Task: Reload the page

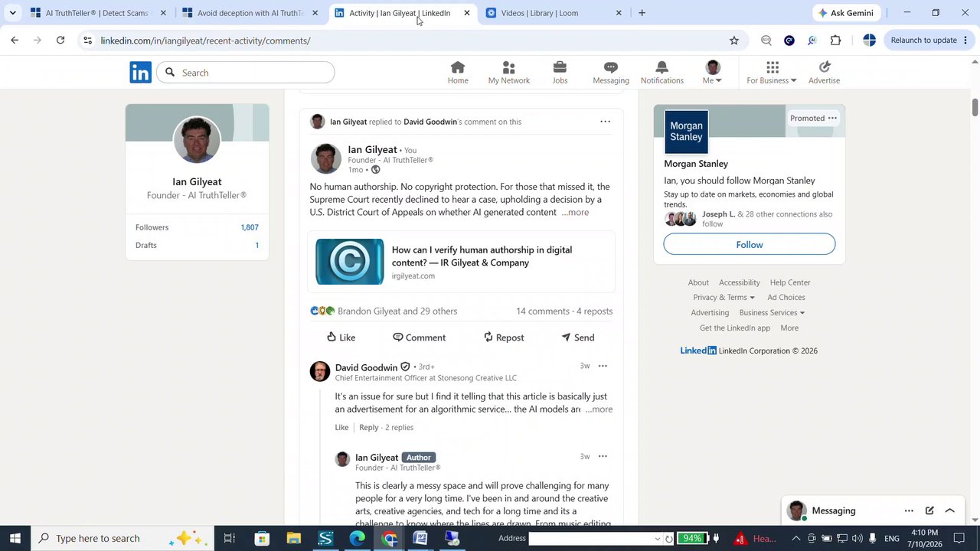Action: (x=60, y=41)
